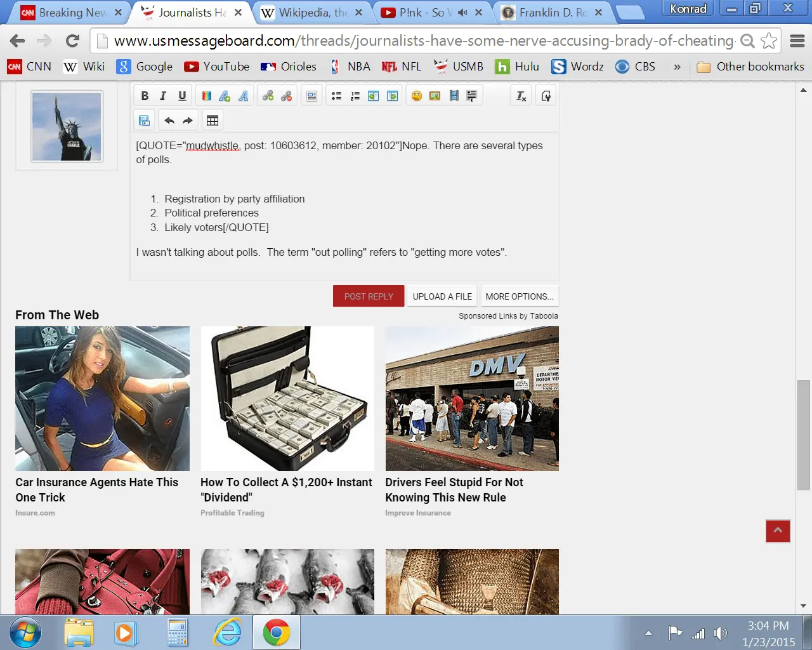Open the DMV line ad image

472,399
